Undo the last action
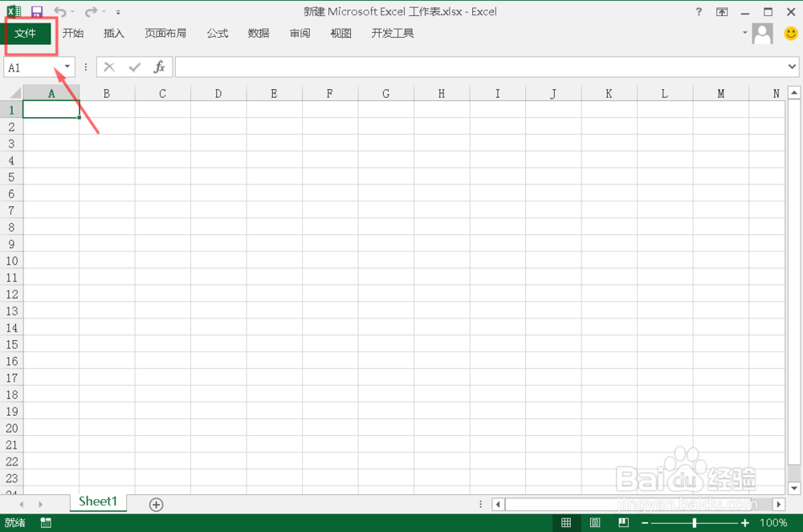 (60, 11)
